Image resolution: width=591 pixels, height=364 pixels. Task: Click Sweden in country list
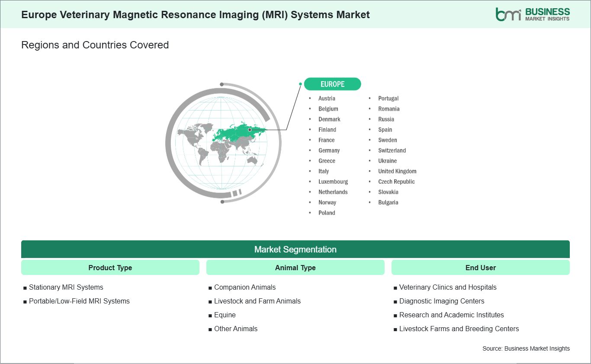[x=388, y=140]
